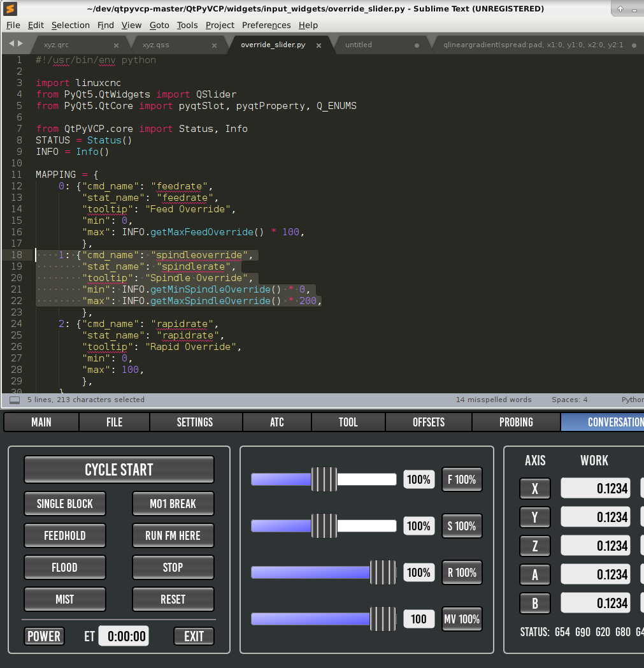Click the MV 100% button
This screenshot has height=668, width=644.
[462, 618]
